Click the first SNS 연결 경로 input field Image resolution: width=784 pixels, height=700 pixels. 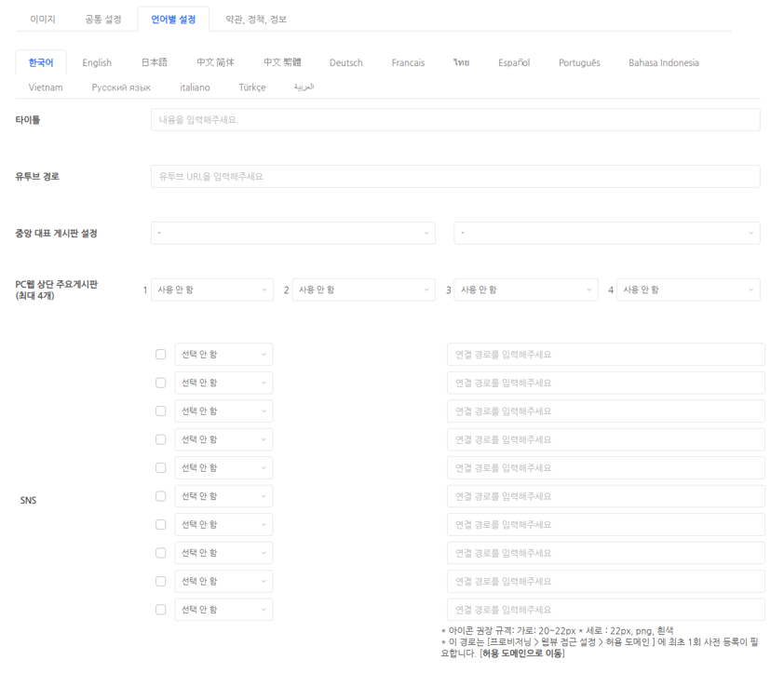[605, 355]
